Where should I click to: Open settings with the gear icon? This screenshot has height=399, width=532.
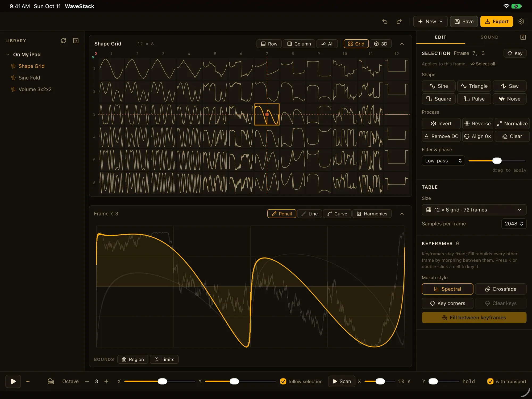click(521, 22)
